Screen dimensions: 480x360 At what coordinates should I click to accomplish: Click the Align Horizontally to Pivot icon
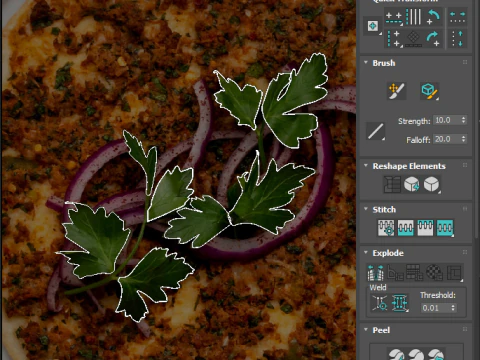394,17
